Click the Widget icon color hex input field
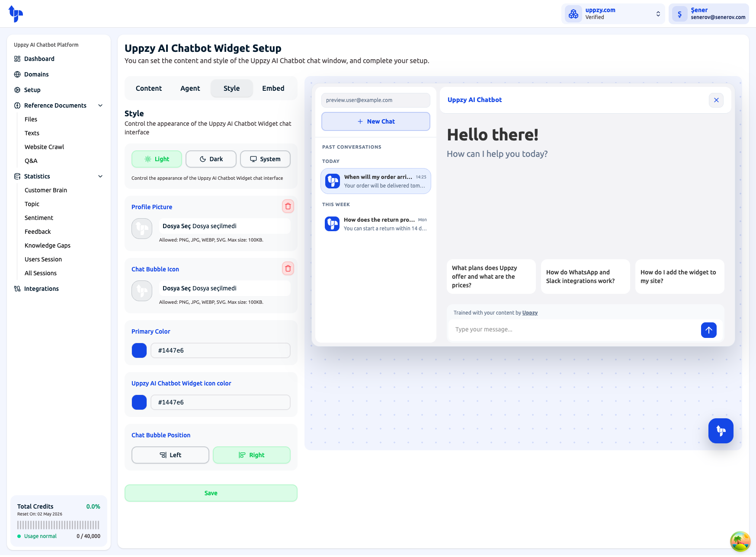The height and width of the screenshot is (557, 756). coord(221,402)
